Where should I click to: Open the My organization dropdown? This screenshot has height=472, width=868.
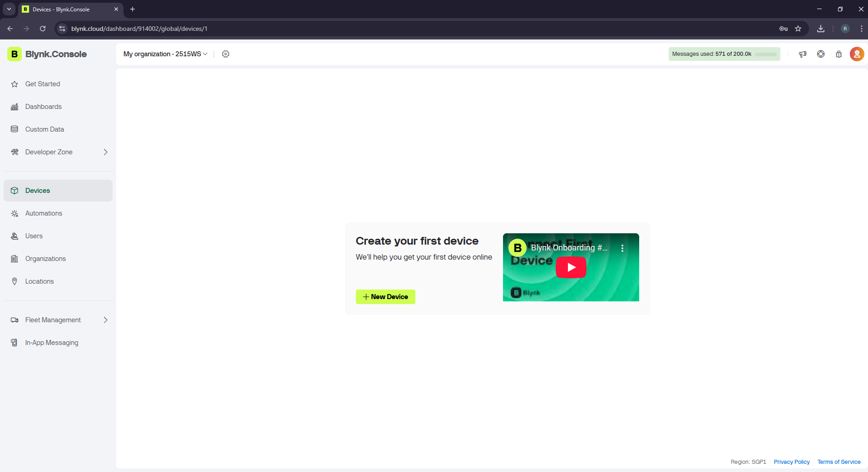pyautogui.click(x=165, y=54)
